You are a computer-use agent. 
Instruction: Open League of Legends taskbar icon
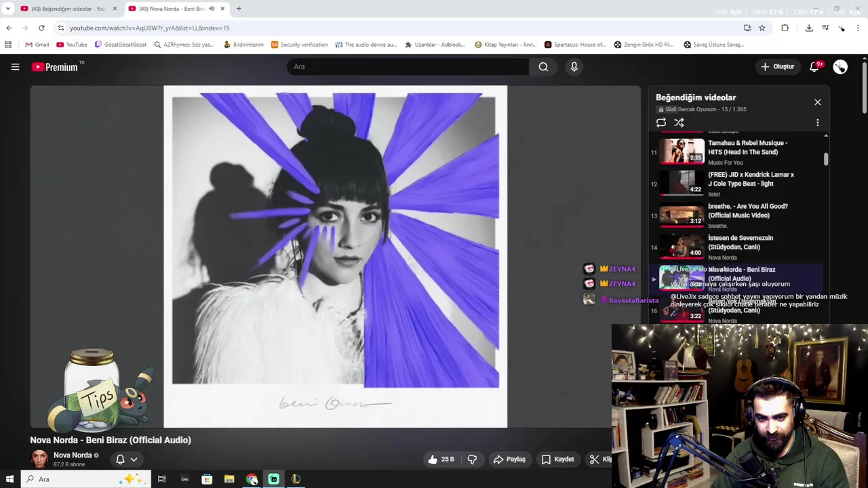coord(296,479)
